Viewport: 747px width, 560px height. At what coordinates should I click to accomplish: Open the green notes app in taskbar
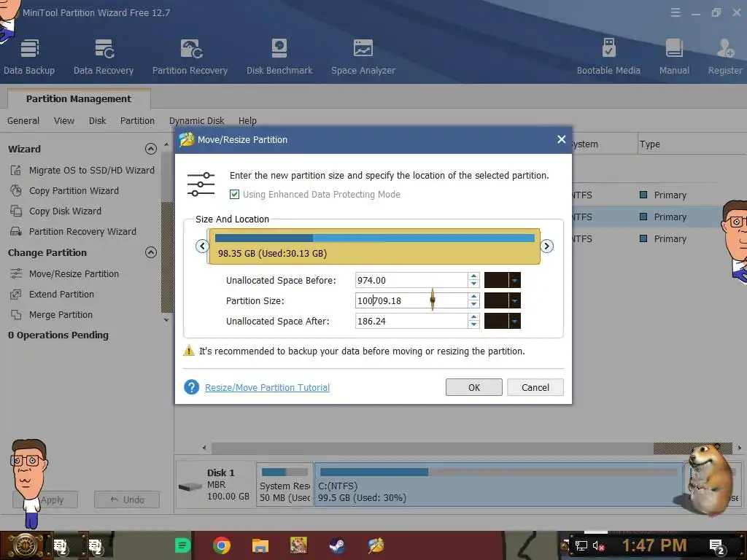[x=182, y=545]
